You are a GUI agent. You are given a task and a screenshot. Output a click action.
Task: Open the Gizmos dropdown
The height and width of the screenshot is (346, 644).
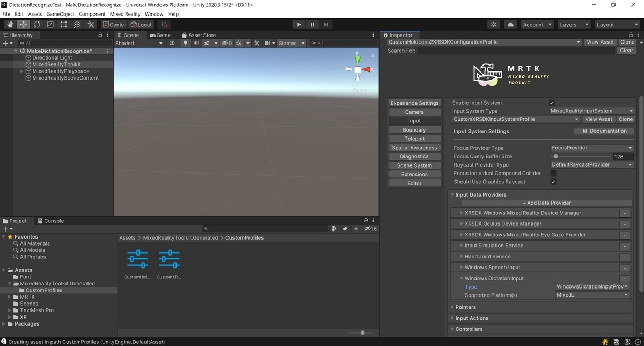click(x=291, y=43)
